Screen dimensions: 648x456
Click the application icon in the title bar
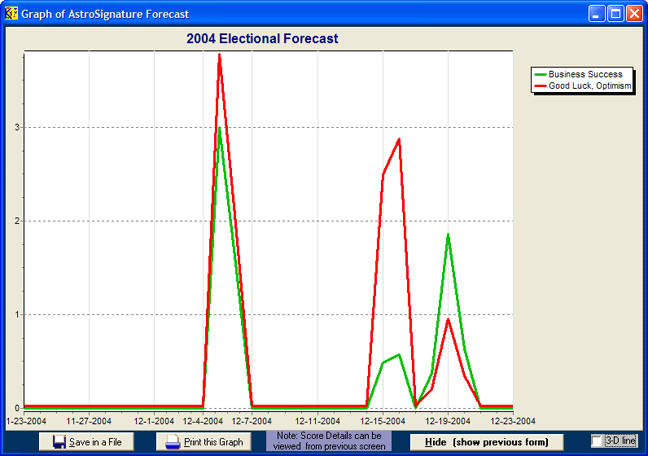click(x=12, y=14)
